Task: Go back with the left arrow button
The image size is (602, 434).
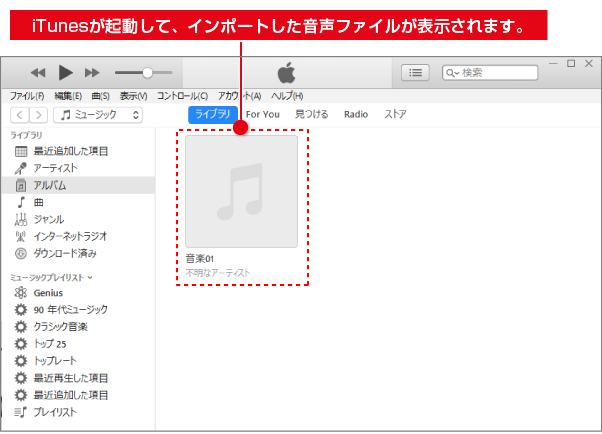Action: click(20, 115)
